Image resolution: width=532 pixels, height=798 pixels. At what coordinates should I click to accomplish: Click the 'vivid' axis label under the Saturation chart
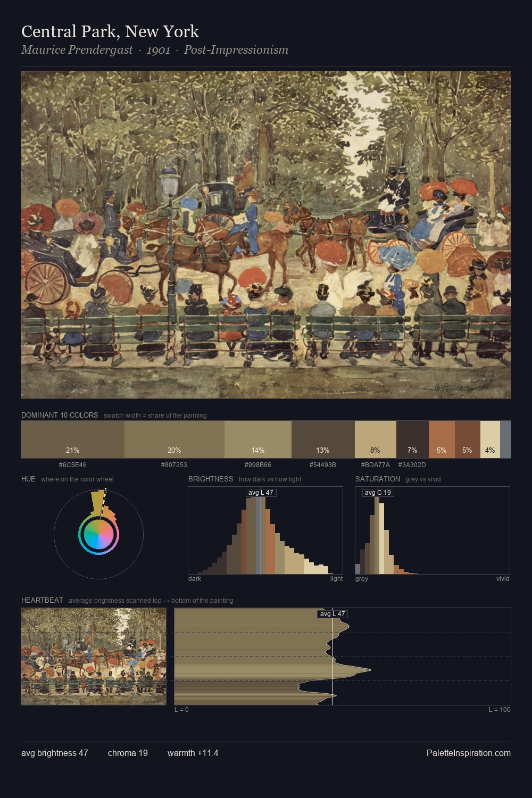click(x=503, y=579)
